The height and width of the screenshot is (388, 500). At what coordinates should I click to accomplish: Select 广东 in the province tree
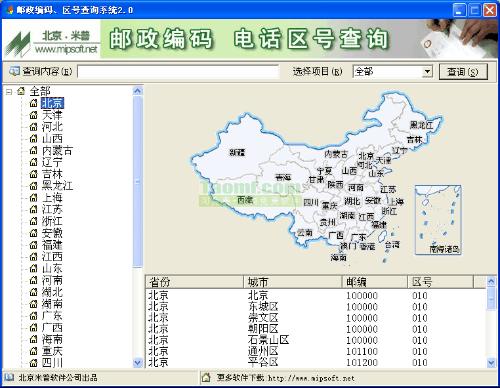pos(52,316)
